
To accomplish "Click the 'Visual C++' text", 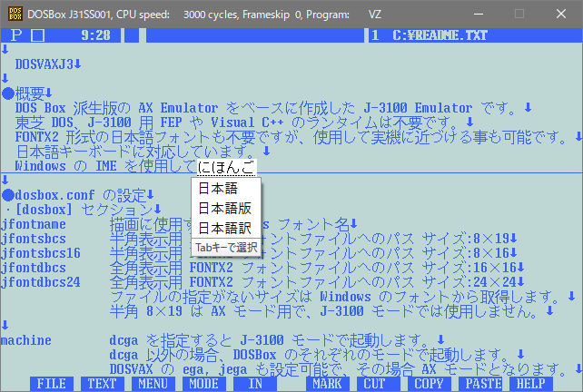I will 247,122.
